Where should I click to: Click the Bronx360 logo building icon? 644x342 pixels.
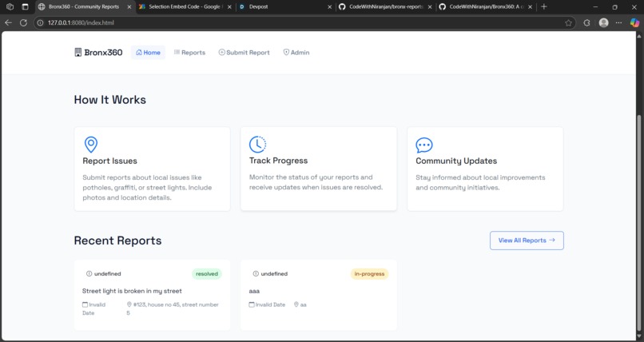pos(78,52)
